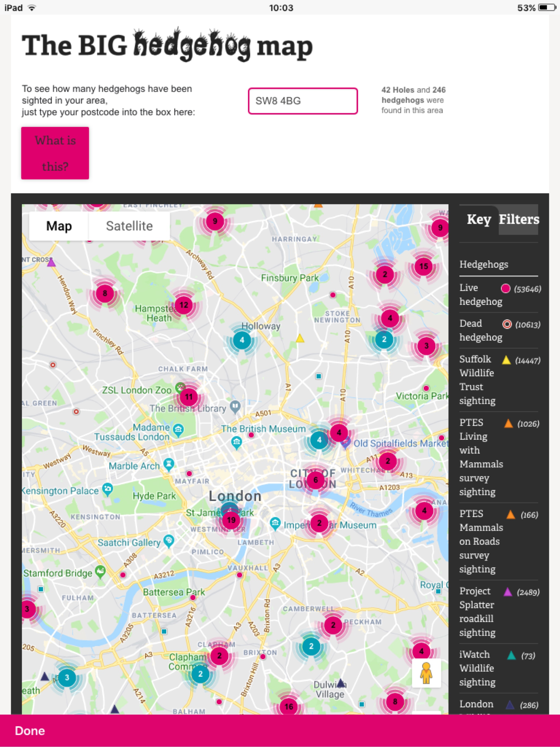Tap the navy triangle at Dulwich Village

[341, 683]
